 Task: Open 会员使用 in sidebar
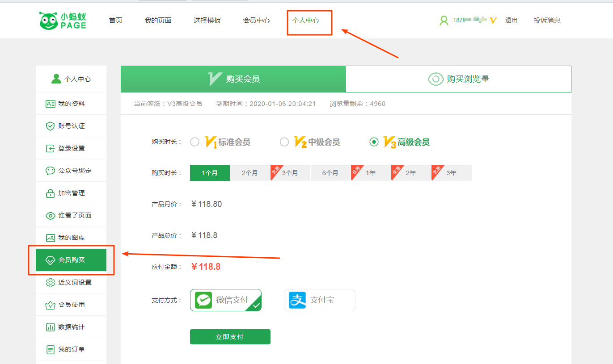click(x=71, y=305)
